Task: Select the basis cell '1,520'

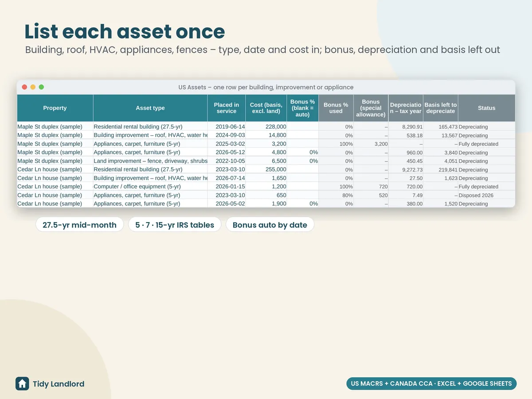Action: click(441, 203)
